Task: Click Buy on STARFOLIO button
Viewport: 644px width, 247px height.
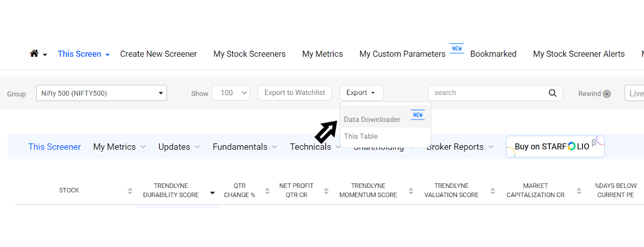Action: (555, 146)
